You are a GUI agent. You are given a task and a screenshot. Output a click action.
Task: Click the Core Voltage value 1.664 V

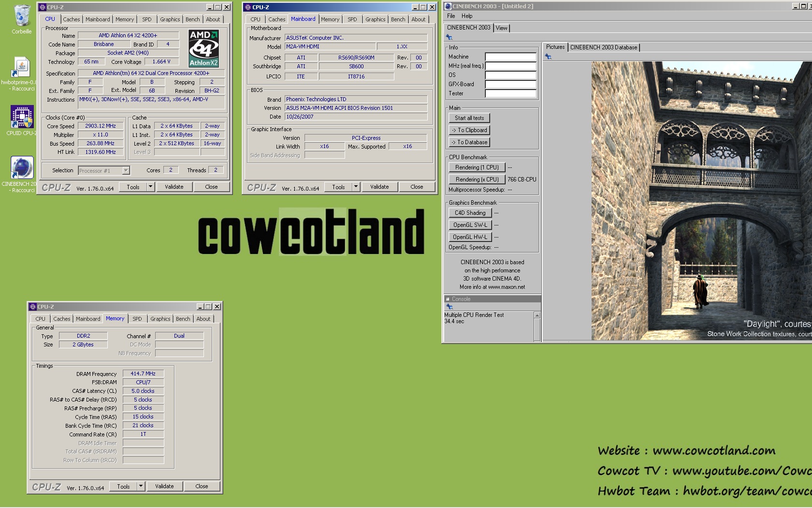click(161, 61)
